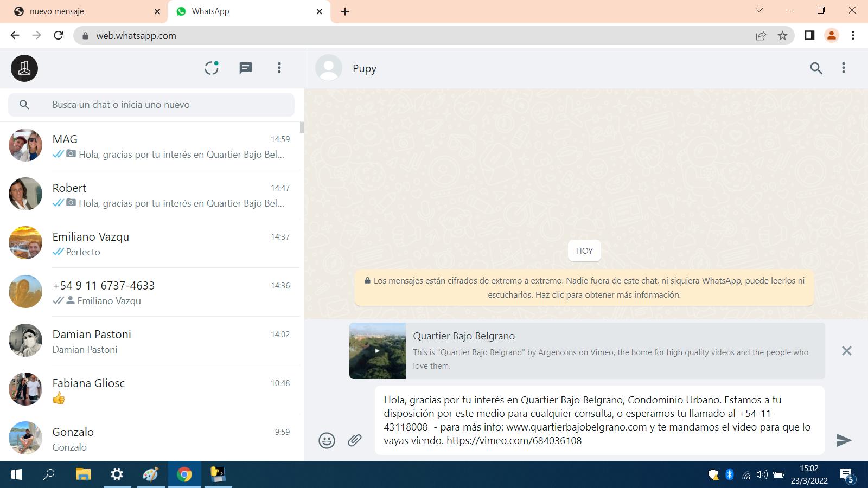Toggle the browser side panel

tap(809, 35)
